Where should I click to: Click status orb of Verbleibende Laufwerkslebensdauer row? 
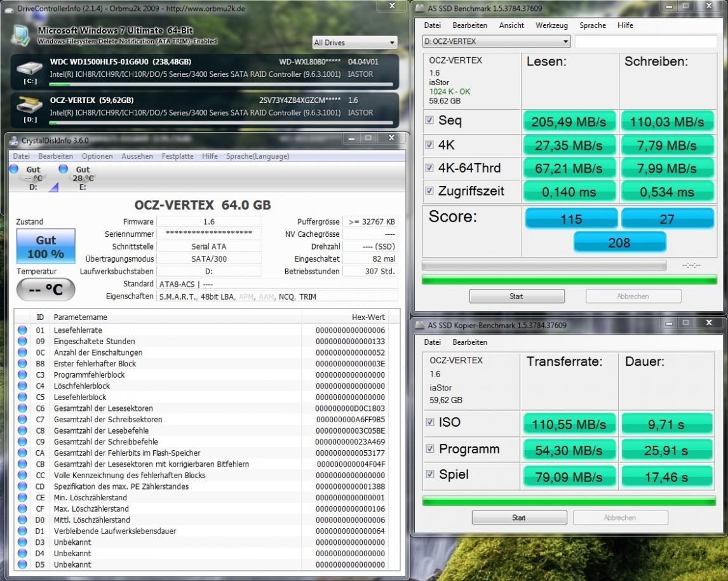point(22,531)
